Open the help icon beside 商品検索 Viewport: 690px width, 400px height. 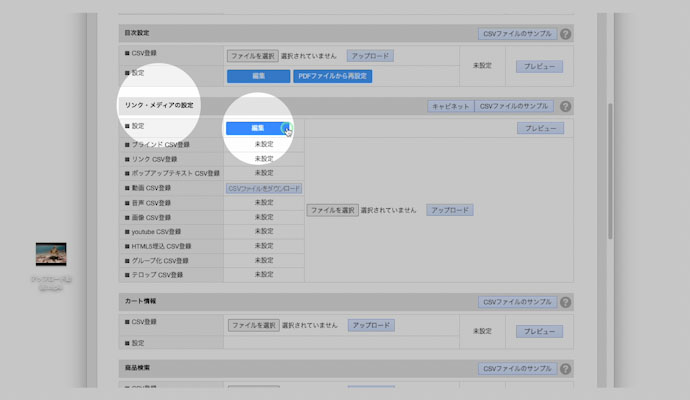[566, 370]
